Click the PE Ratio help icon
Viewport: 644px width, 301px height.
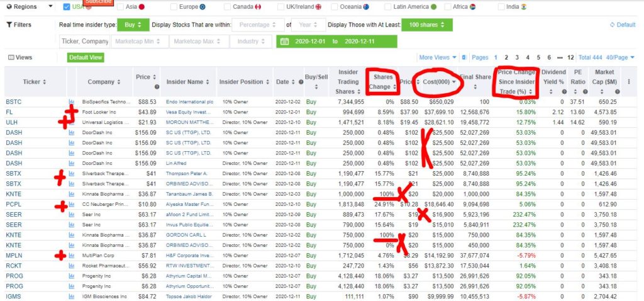click(x=586, y=92)
